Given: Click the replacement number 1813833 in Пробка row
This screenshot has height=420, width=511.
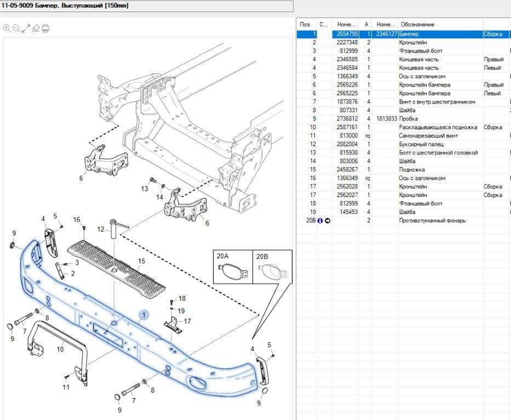Looking at the screenshot, I should click(x=386, y=119).
